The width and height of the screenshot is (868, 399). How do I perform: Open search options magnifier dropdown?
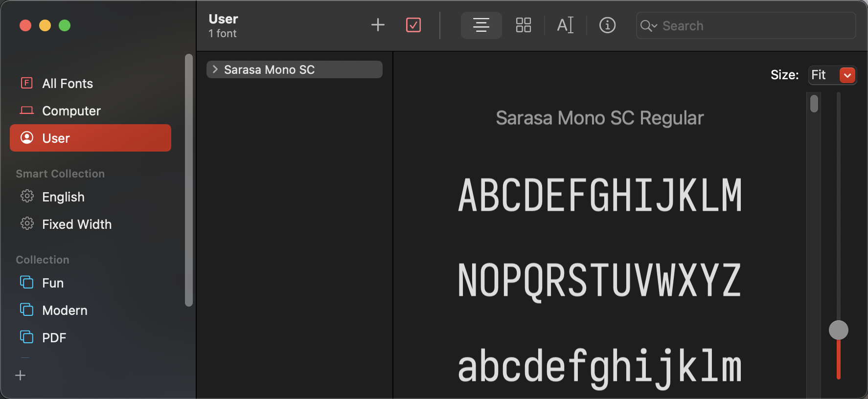click(x=649, y=26)
